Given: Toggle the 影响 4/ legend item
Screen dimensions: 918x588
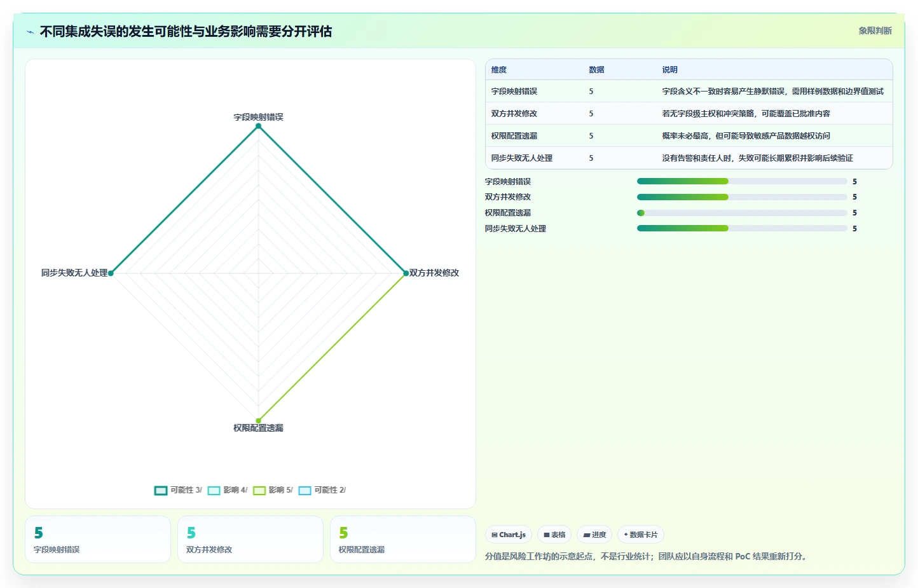Looking at the screenshot, I should point(228,490).
